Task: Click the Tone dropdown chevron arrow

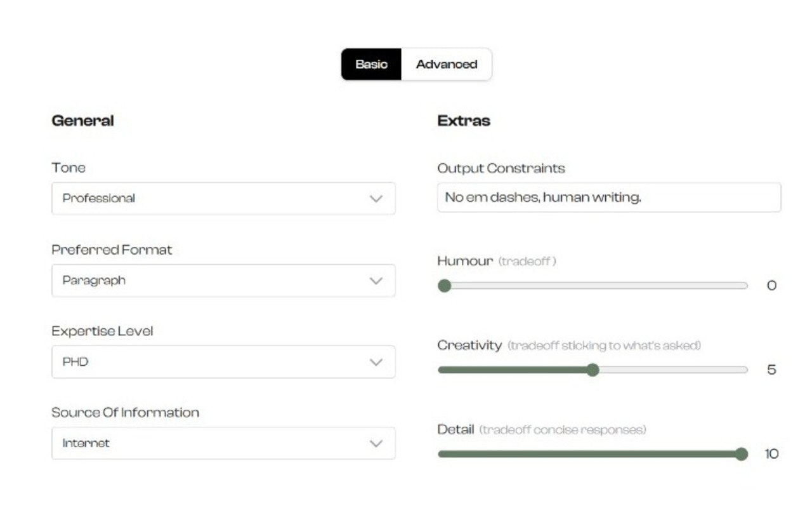Action: (376, 199)
